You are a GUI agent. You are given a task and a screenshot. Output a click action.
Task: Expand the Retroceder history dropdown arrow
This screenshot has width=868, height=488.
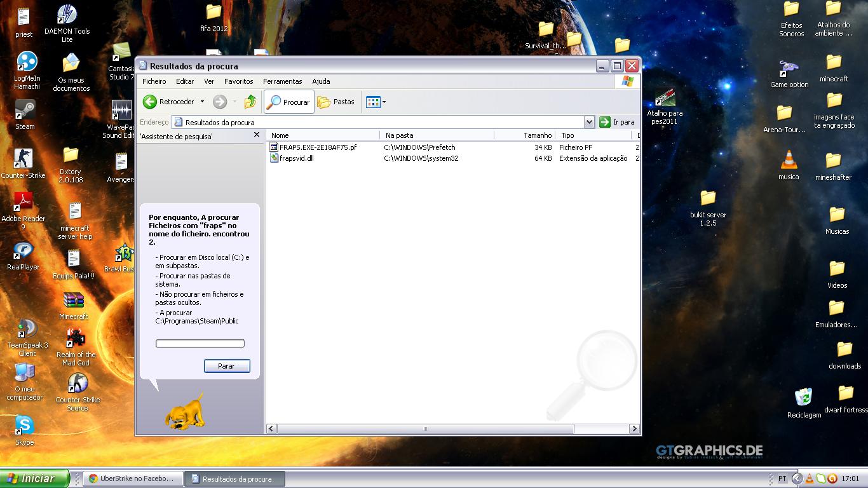tap(202, 102)
